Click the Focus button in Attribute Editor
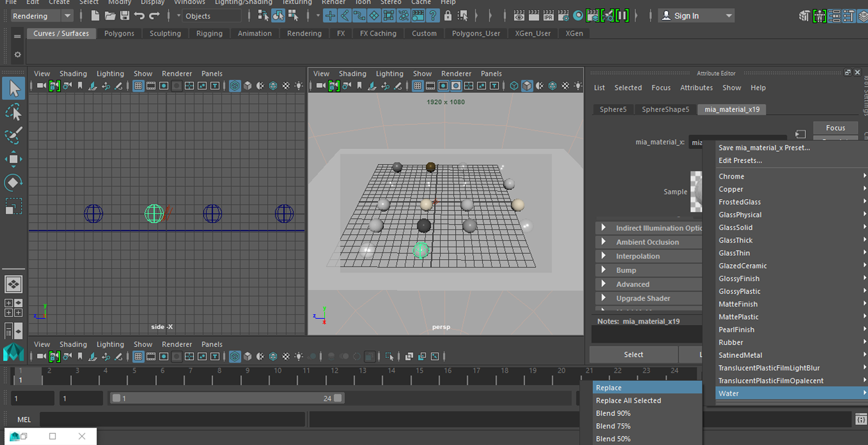Viewport: 868px width, 445px height. click(x=835, y=128)
